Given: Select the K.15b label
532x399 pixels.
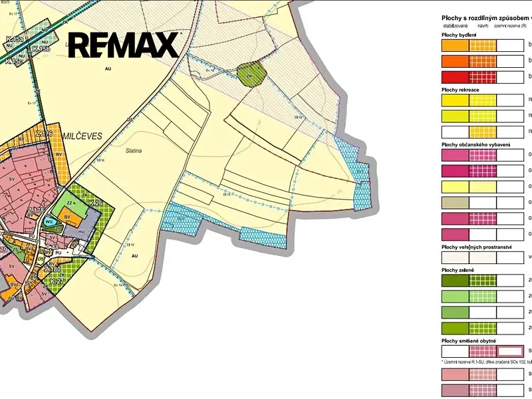Looking at the screenshot, I should tap(41, 49).
